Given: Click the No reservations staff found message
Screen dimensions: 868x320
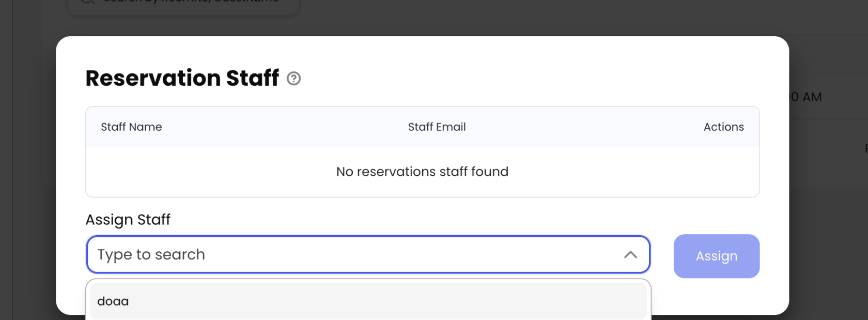Looking at the screenshot, I should (x=422, y=172).
